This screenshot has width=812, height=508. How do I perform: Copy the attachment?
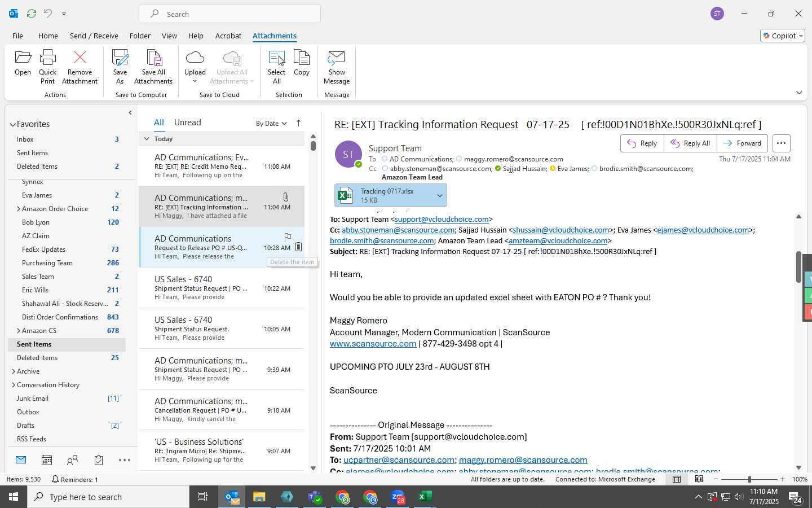tap(302, 63)
